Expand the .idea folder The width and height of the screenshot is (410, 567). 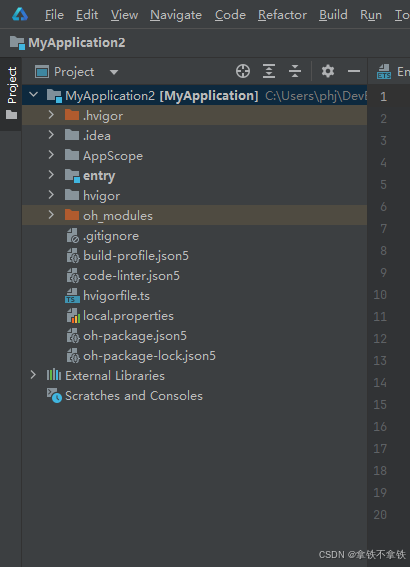(51, 135)
